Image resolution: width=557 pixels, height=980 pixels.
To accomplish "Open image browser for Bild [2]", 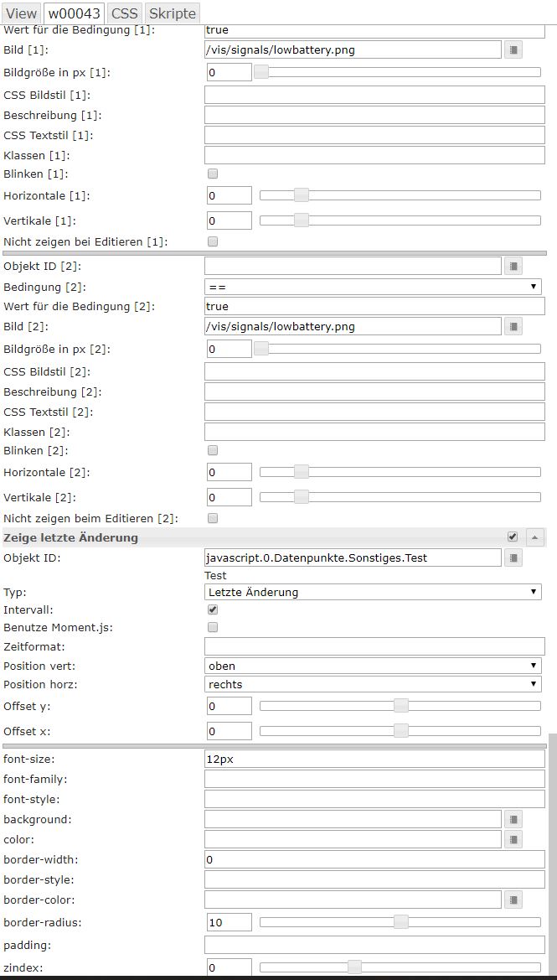I will tap(513, 327).
